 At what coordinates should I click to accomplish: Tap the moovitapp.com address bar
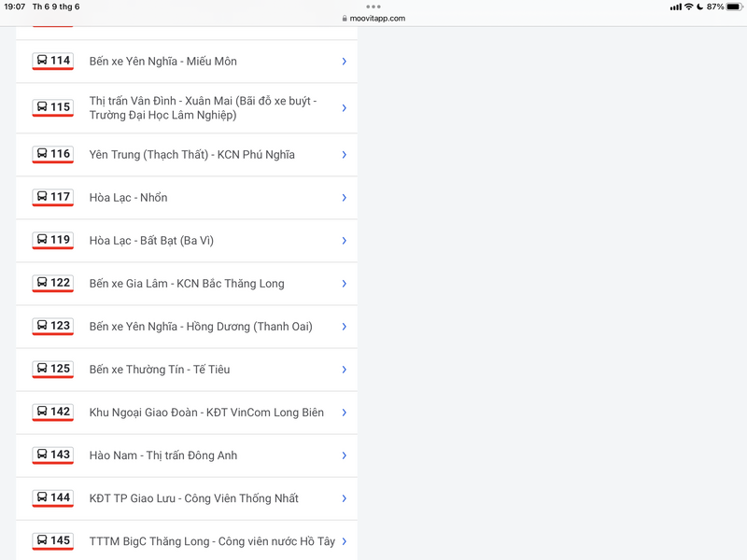pos(373,18)
